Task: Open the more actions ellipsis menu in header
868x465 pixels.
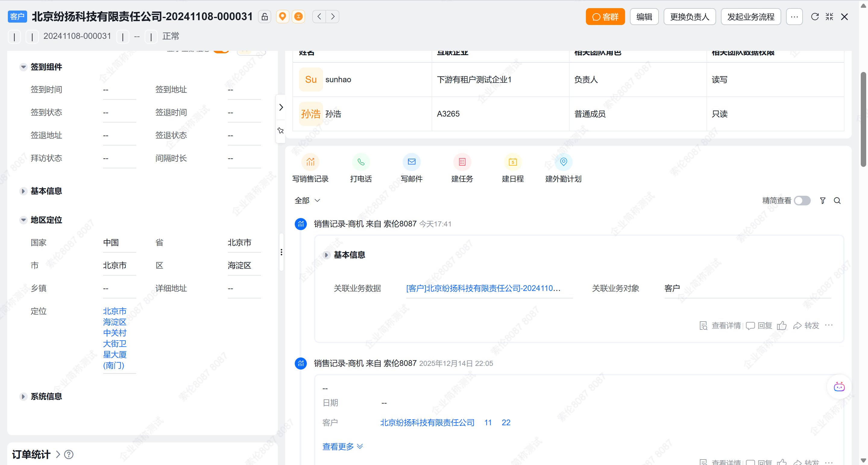Action: coord(794,17)
